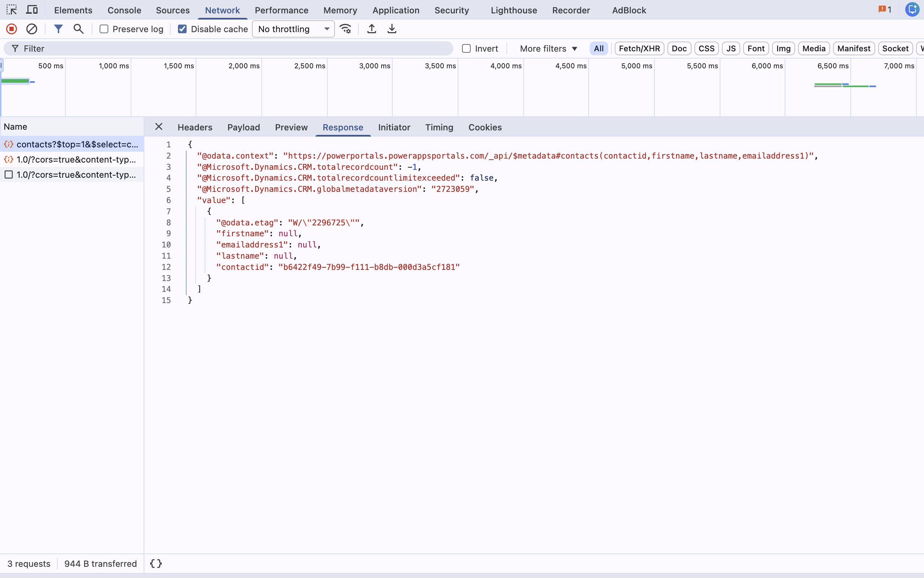924x578 pixels.
Task: Filter by Socket requests
Action: click(x=895, y=48)
